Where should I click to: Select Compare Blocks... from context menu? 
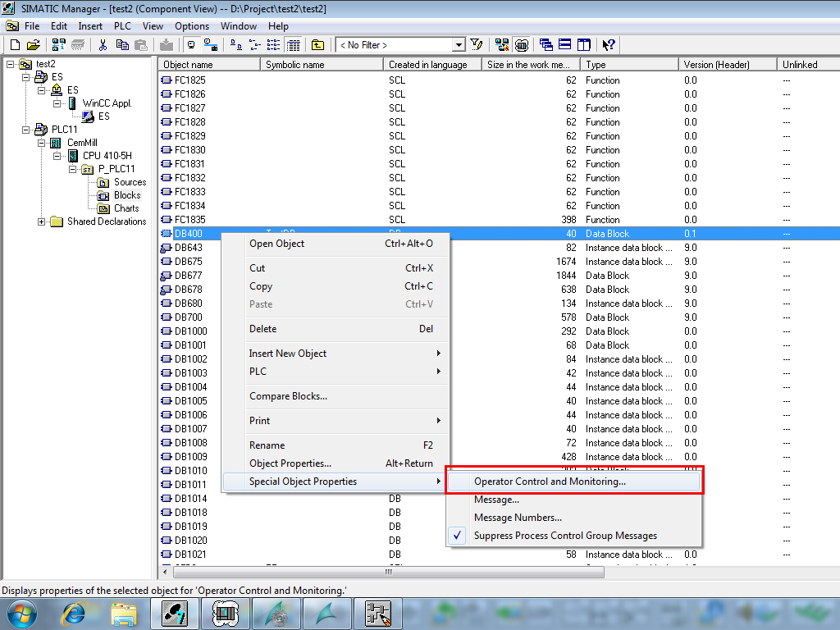[336, 396]
